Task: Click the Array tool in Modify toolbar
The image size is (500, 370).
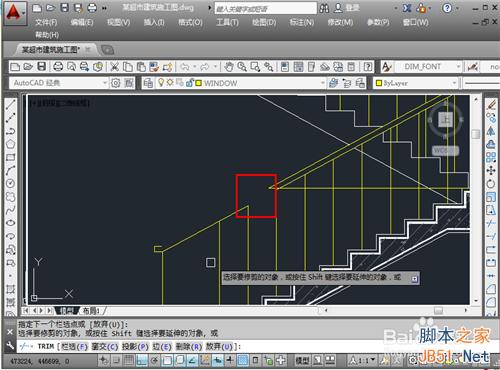Action: [491, 157]
